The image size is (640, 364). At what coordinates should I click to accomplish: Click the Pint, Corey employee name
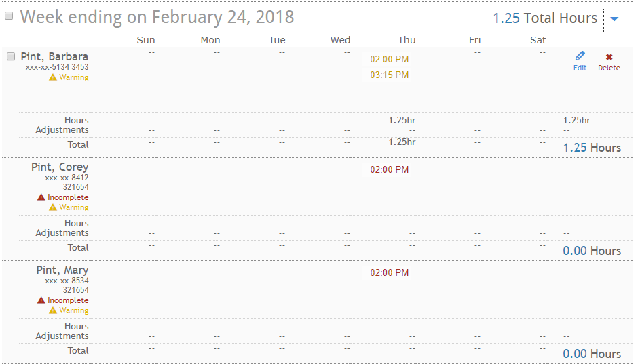coord(60,167)
